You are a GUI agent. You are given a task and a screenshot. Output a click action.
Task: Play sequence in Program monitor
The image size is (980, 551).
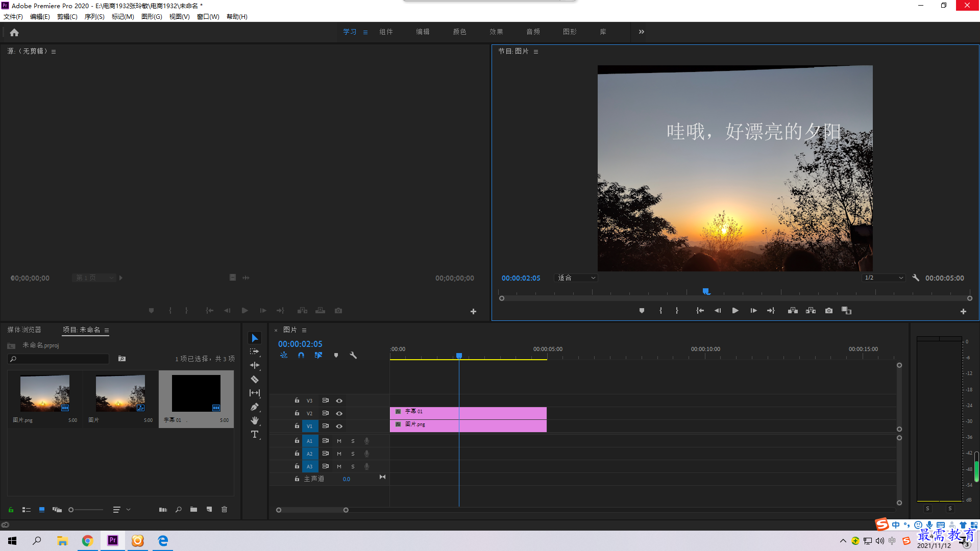735,311
